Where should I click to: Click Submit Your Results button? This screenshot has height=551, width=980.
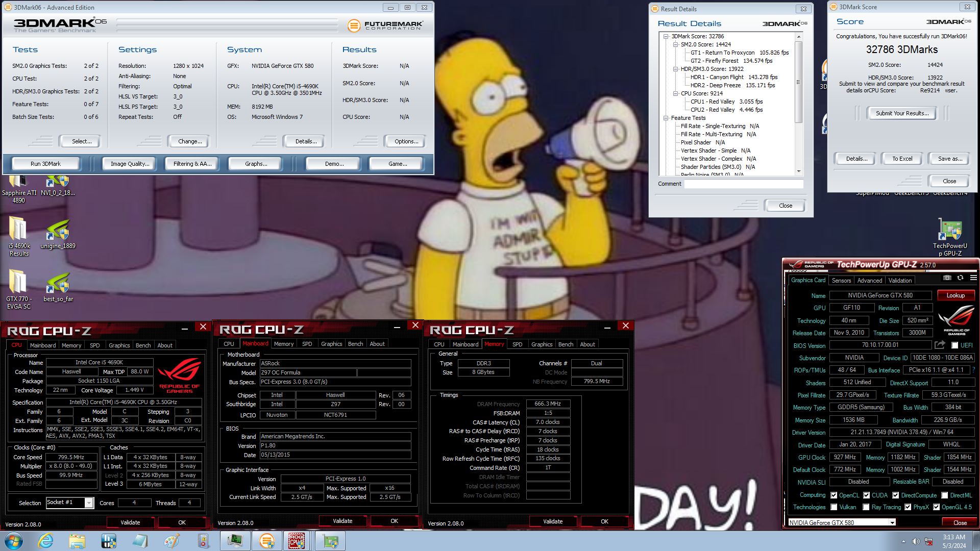[902, 113]
